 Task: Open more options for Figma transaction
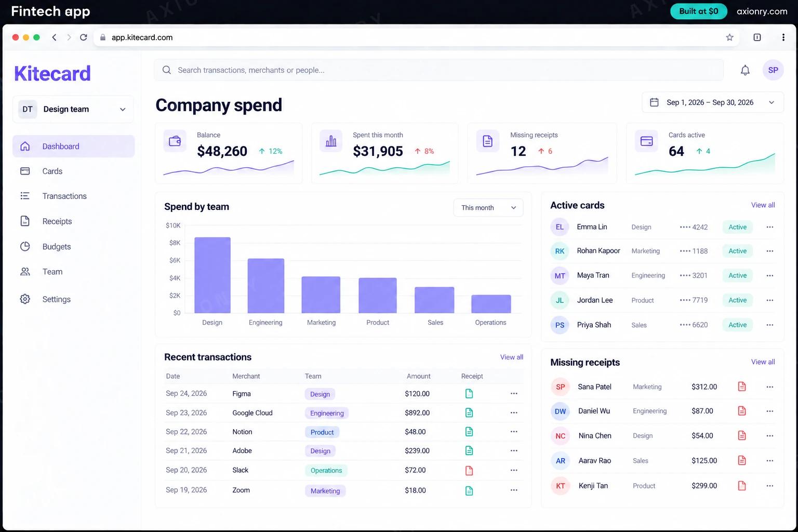pos(514,394)
